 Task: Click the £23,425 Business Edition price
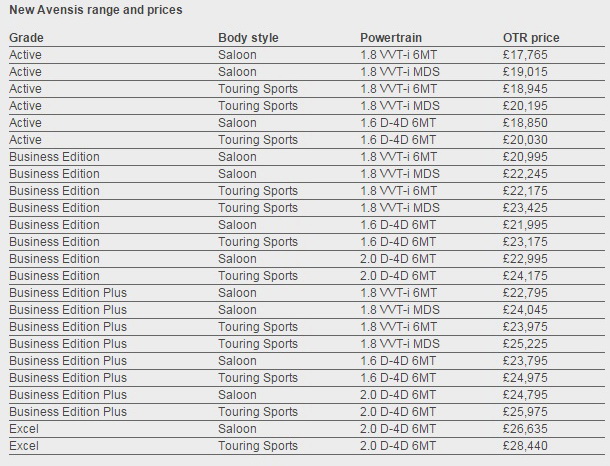point(525,208)
